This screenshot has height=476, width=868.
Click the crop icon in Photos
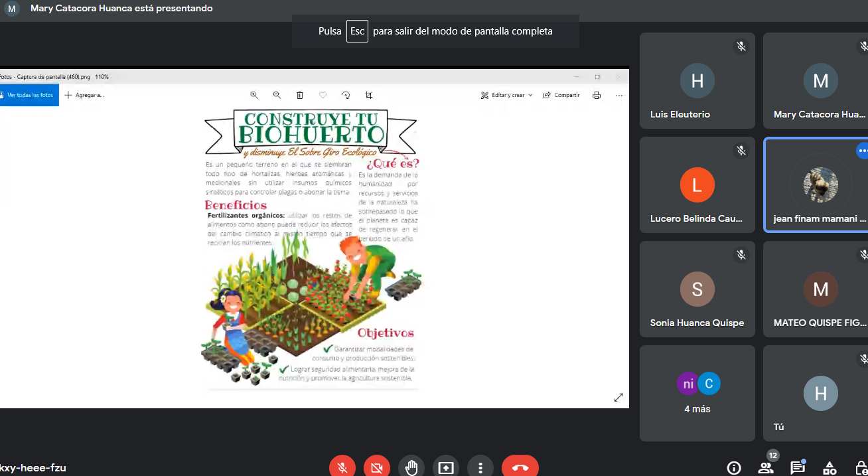click(x=369, y=95)
